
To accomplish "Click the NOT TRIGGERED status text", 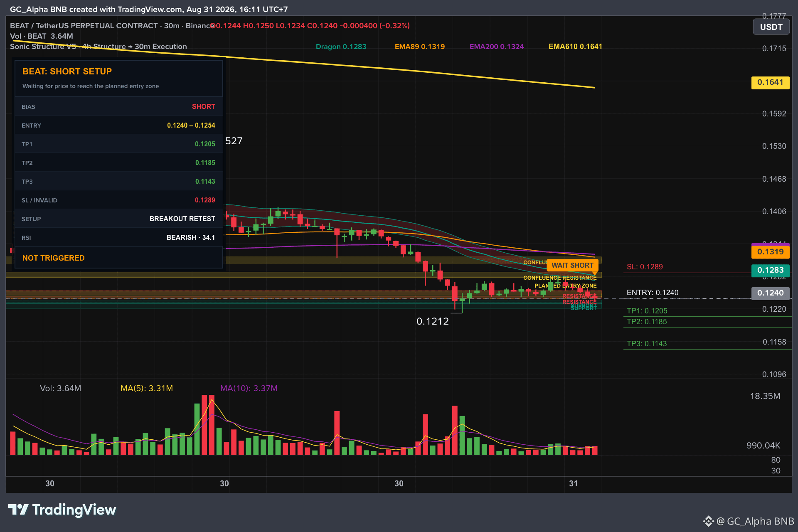I will pos(54,258).
